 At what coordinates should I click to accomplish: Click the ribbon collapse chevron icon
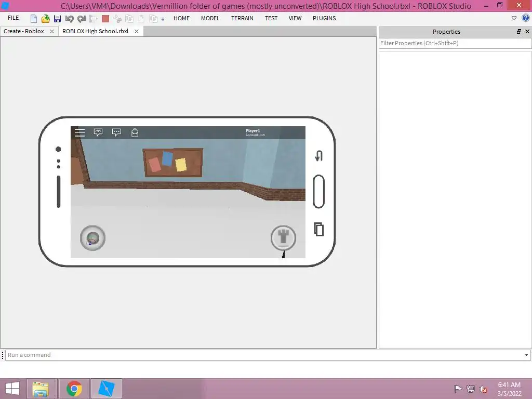[514, 18]
